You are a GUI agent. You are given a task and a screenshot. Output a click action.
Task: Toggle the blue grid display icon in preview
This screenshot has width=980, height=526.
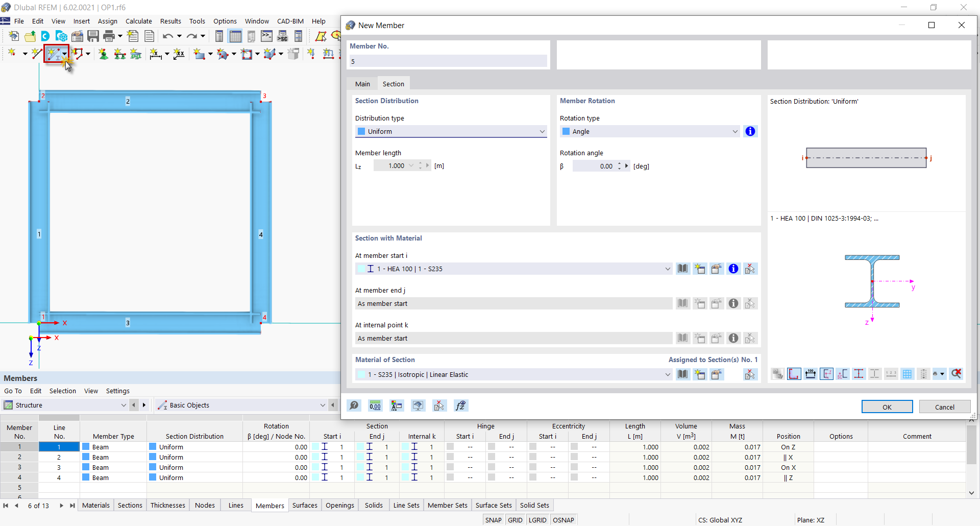[908, 374]
